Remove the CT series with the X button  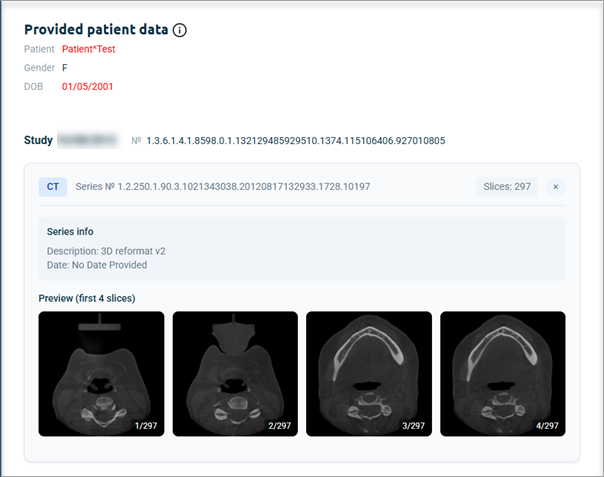555,187
